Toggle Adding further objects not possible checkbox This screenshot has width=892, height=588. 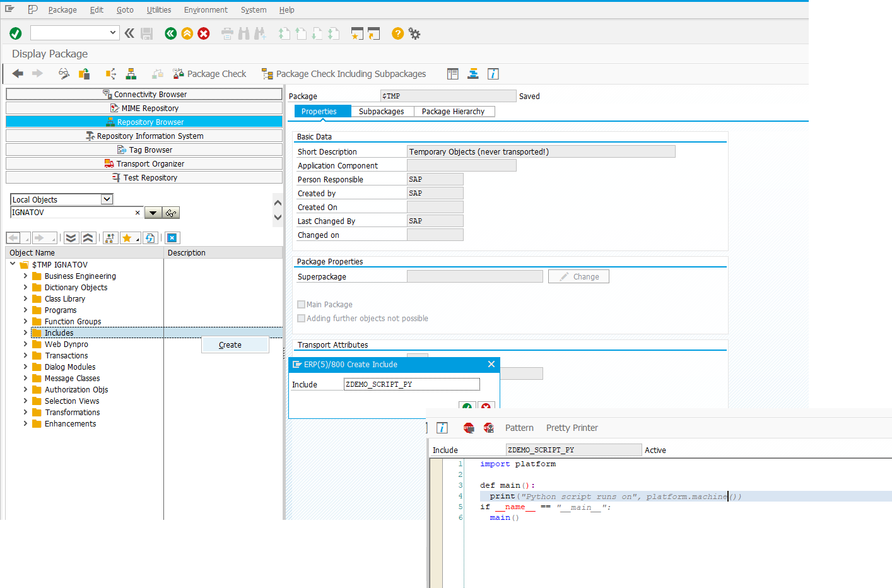click(302, 319)
